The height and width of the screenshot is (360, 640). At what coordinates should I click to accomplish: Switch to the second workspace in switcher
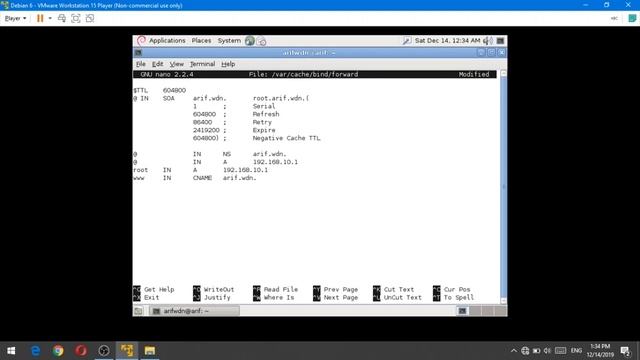click(x=475, y=311)
